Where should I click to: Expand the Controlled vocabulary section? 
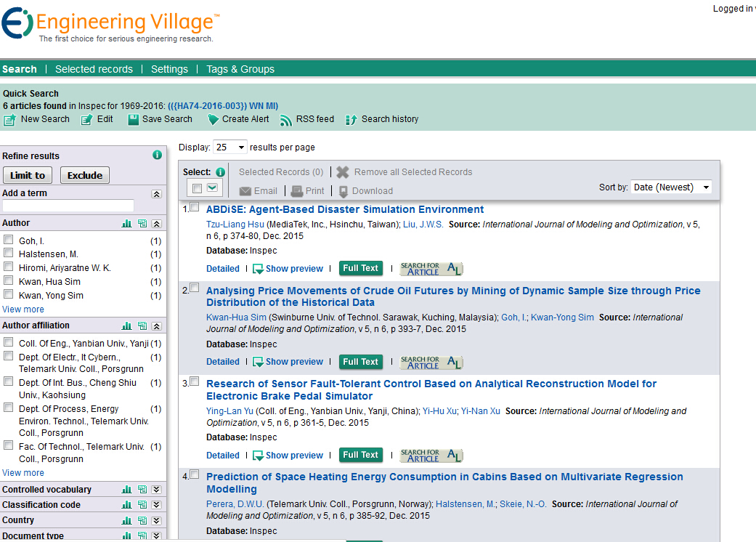157,490
